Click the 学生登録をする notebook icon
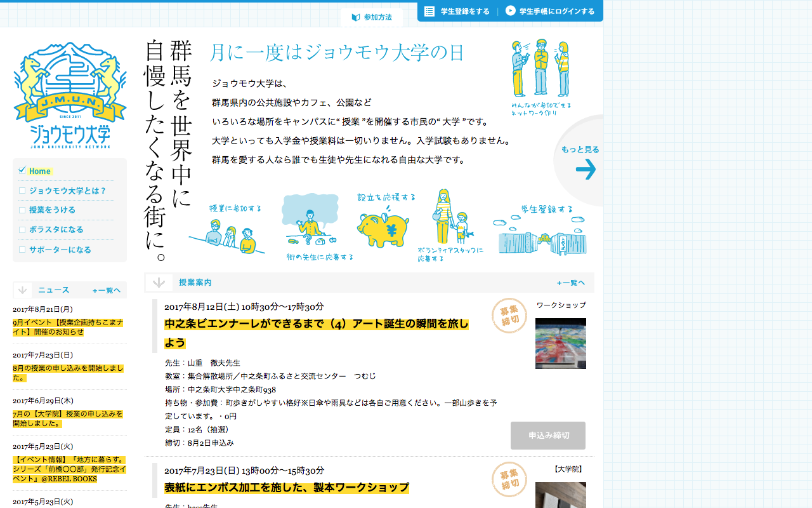Viewport: 812px width, 508px height. (x=431, y=11)
